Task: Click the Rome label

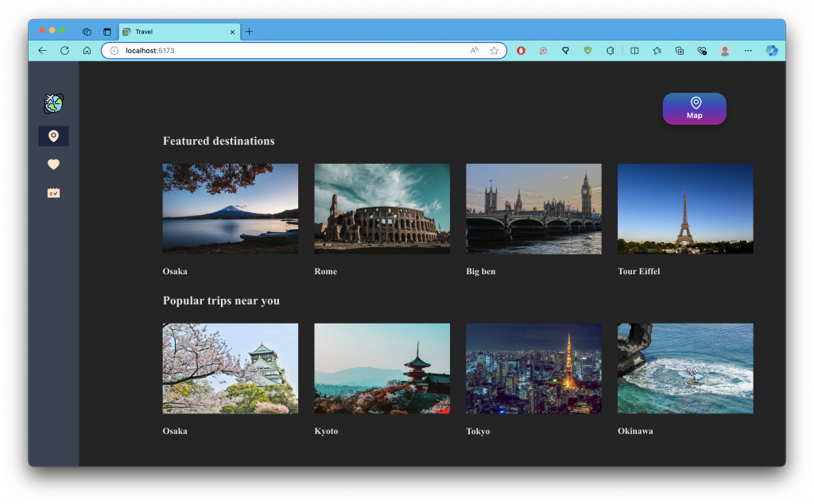Action: coord(325,271)
